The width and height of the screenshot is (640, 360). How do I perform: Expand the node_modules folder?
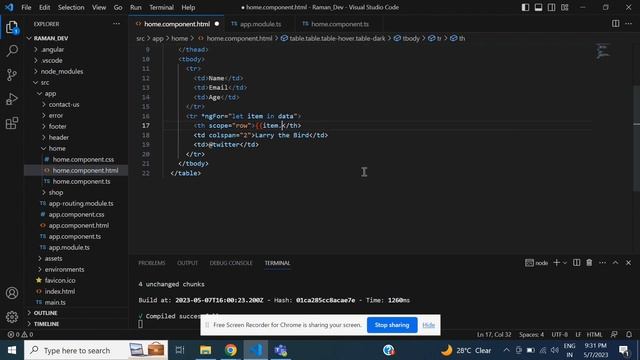tap(62, 71)
